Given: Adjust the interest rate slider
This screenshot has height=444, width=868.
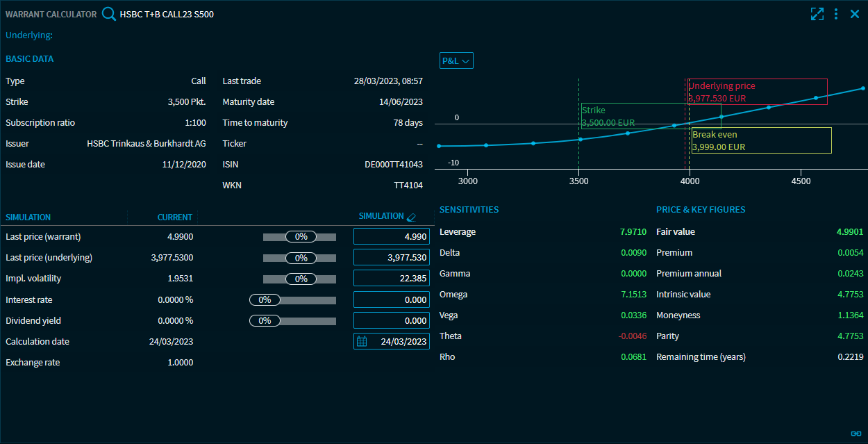Looking at the screenshot, I should (x=265, y=300).
